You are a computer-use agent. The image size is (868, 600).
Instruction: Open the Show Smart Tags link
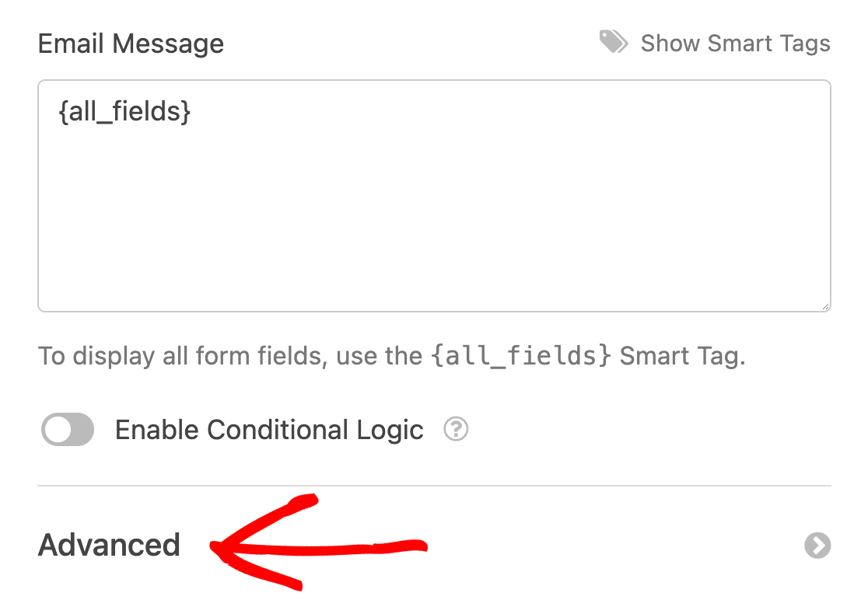735,43
